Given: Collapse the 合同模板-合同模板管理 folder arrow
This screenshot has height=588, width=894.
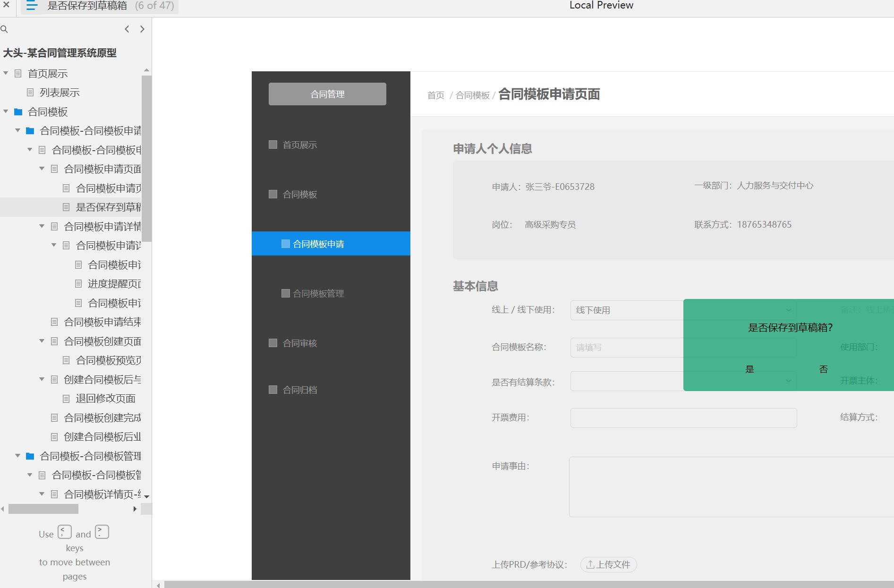Looking at the screenshot, I should coord(18,456).
